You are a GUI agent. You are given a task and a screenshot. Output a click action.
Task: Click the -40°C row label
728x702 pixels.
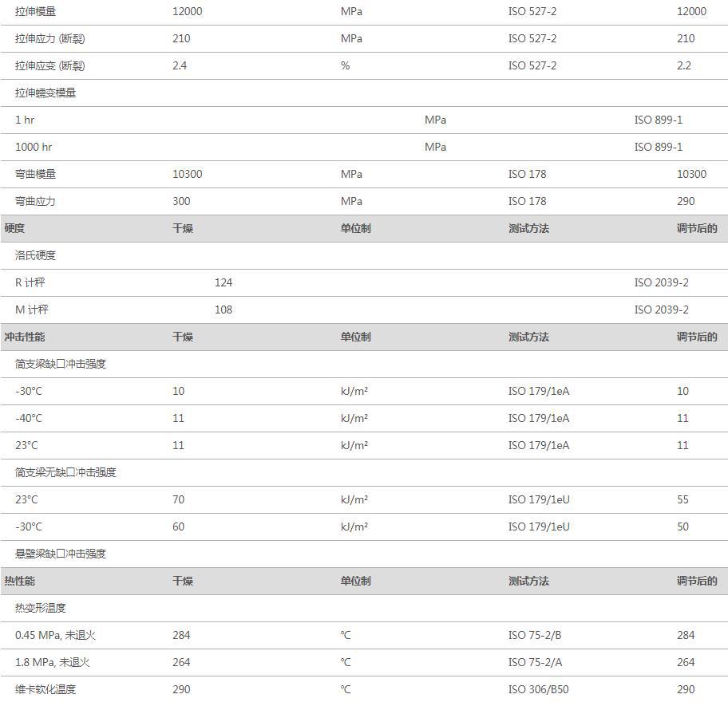click(29, 418)
